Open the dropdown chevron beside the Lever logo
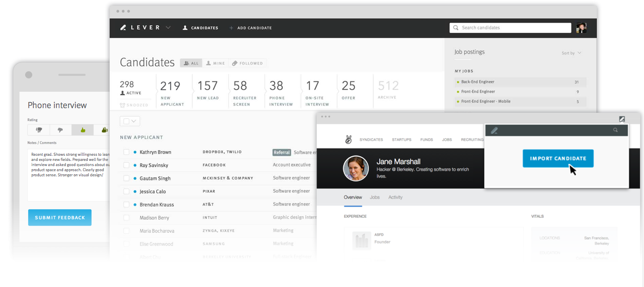Viewport: 644px width, 287px height. pos(168,28)
